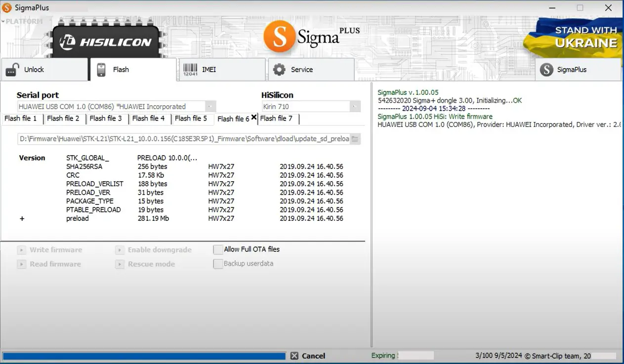Click the firmware file path field
Screen dimensions: 624x364
[x=184, y=139]
